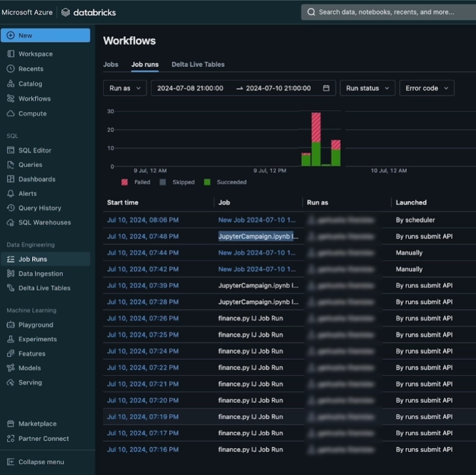Viewport: 476px width, 475px height.
Task: Open the Models icon
Action: click(11, 368)
